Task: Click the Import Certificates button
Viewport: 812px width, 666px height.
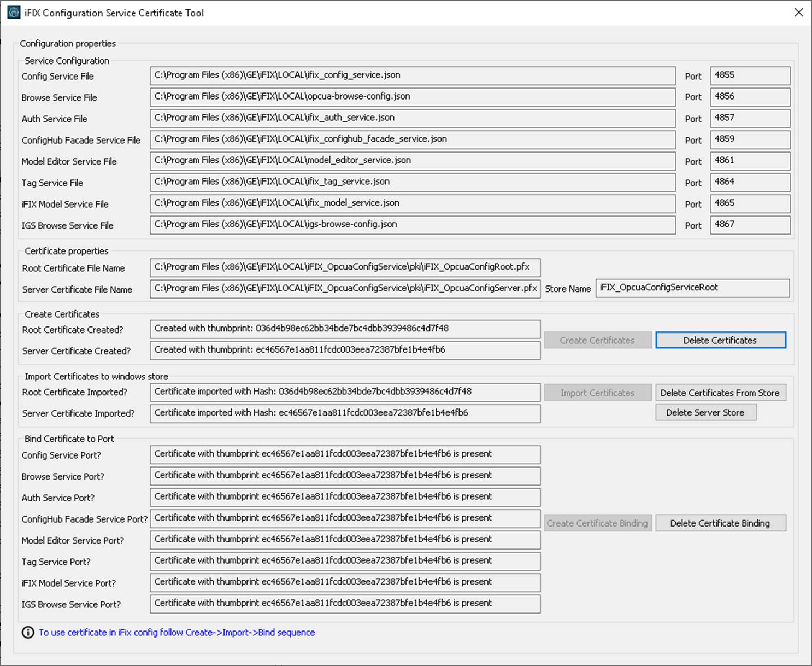Action: click(598, 393)
